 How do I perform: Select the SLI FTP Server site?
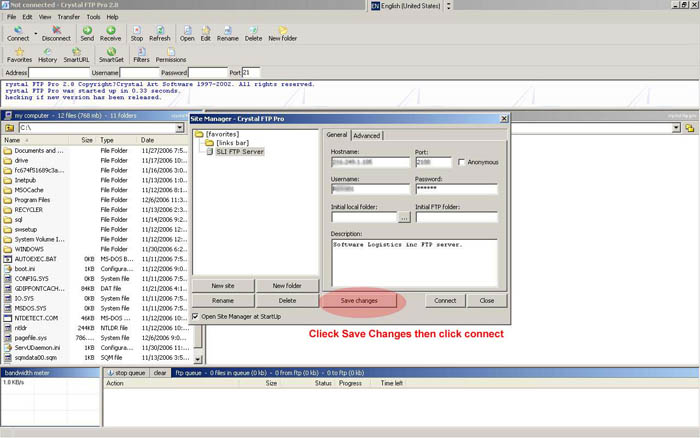click(240, 152)
